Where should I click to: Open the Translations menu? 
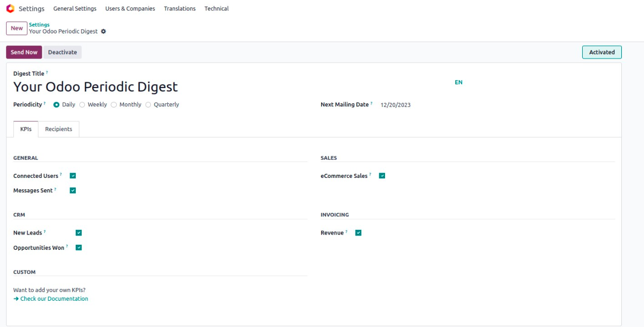[180, 9]
